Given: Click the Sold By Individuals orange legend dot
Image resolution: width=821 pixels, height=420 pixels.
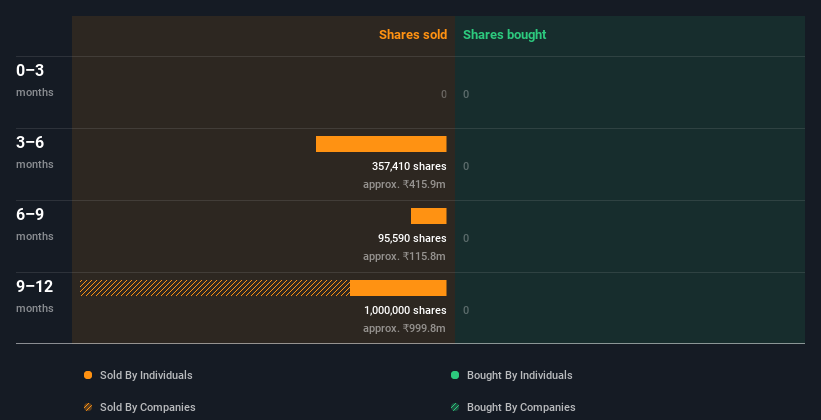Looking at the screenshot, I should click(x=88, y=375).
